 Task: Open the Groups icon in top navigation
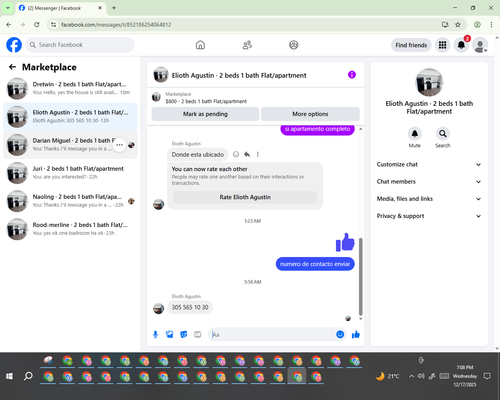tap(294, 45)
